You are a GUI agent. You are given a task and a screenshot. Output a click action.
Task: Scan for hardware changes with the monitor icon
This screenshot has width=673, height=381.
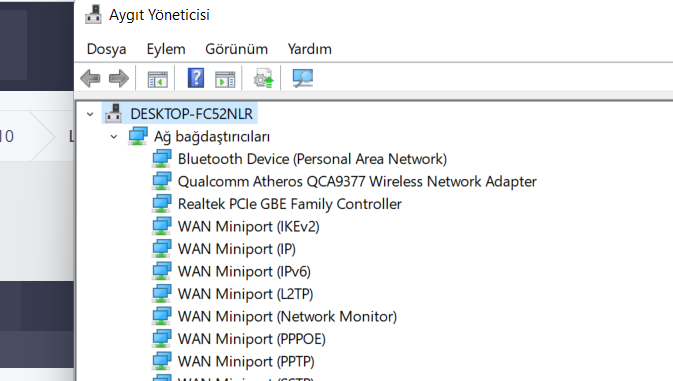pyautogui.click(x=303, y=78)
